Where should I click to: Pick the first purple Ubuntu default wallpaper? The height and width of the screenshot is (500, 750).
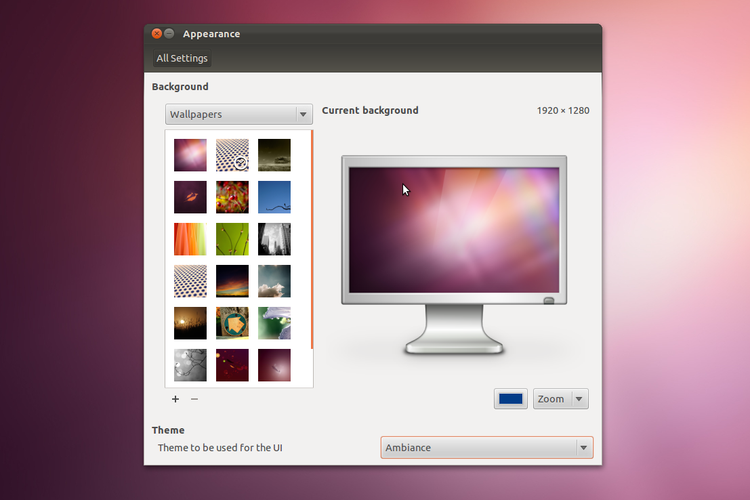[x=190, y=155]
